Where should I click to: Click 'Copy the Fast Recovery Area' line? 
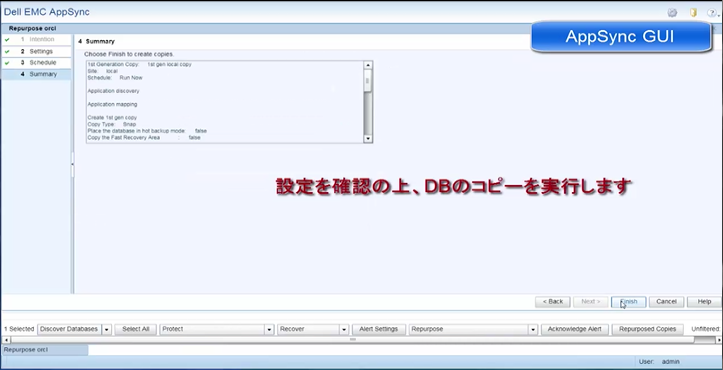coord(144,138)
